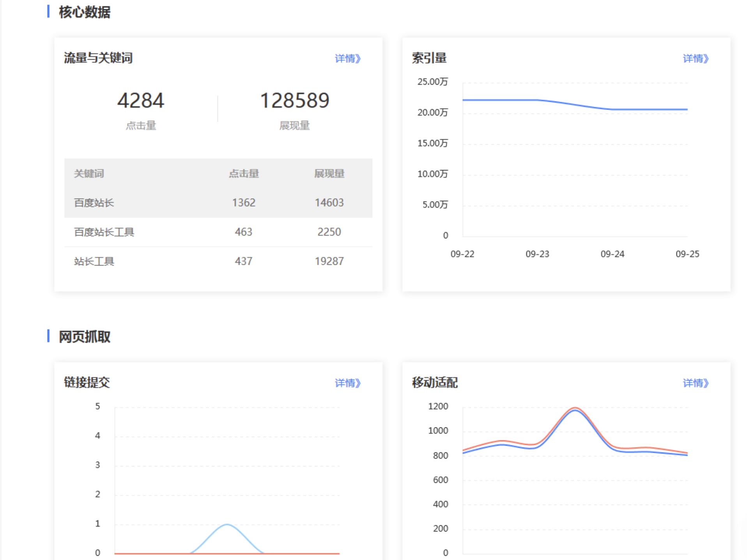
Task: Select the 站长工具 keyword row
Action: [218, 261]
